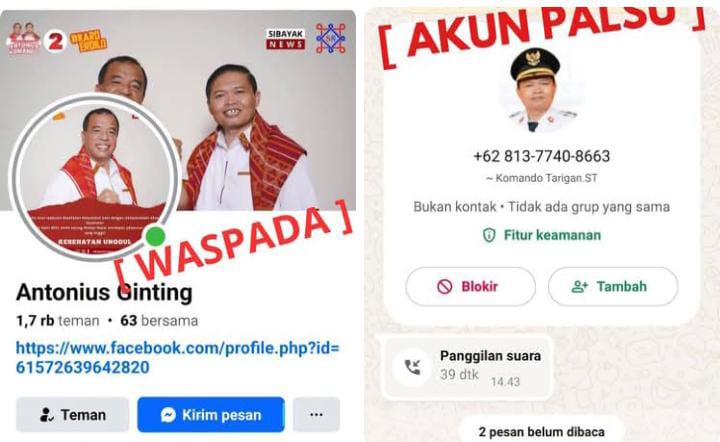Click the Messenger icon in Kirim pesan

pyautogui.click(x=168, y=414)
